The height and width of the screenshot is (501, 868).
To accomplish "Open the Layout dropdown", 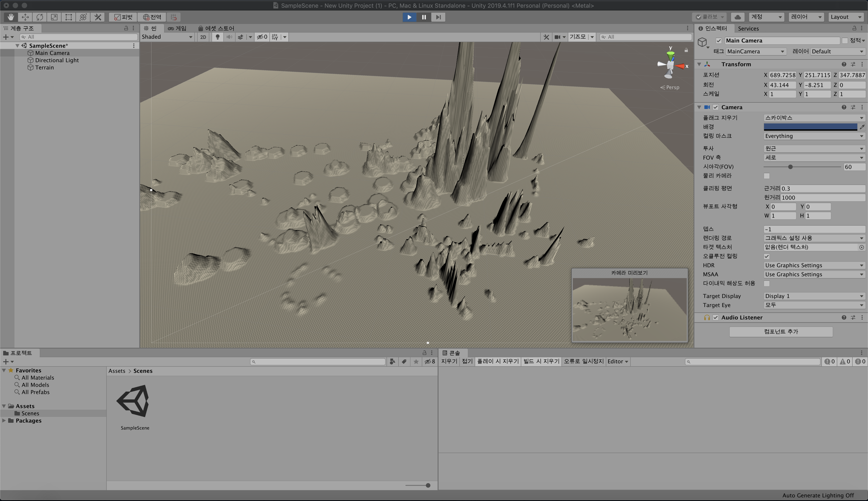I will click(x=846, y=17).
